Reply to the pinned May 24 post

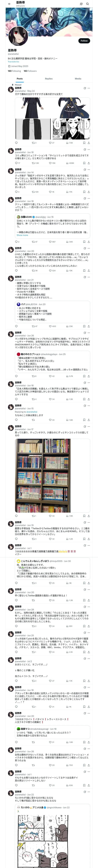coord(16,143)
